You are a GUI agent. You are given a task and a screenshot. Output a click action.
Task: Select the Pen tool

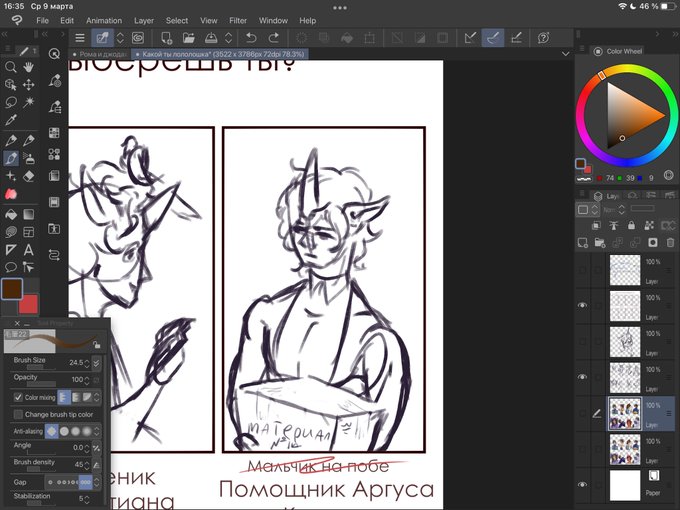tap(11, 140)
